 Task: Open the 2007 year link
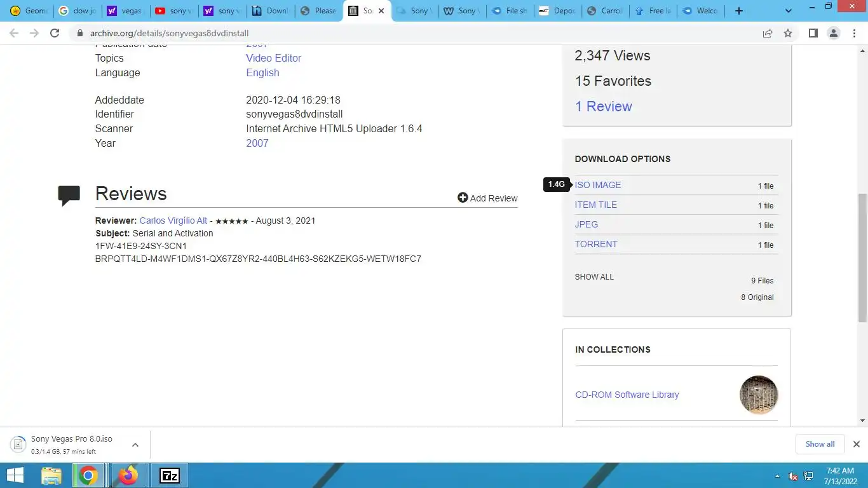coord(257,143)
